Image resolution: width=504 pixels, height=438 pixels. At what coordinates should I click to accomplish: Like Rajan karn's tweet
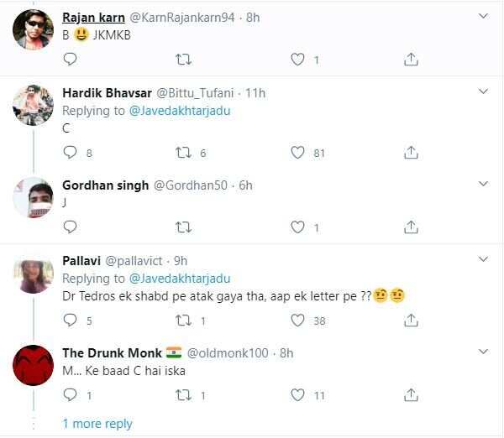click(x=297, y=60)
